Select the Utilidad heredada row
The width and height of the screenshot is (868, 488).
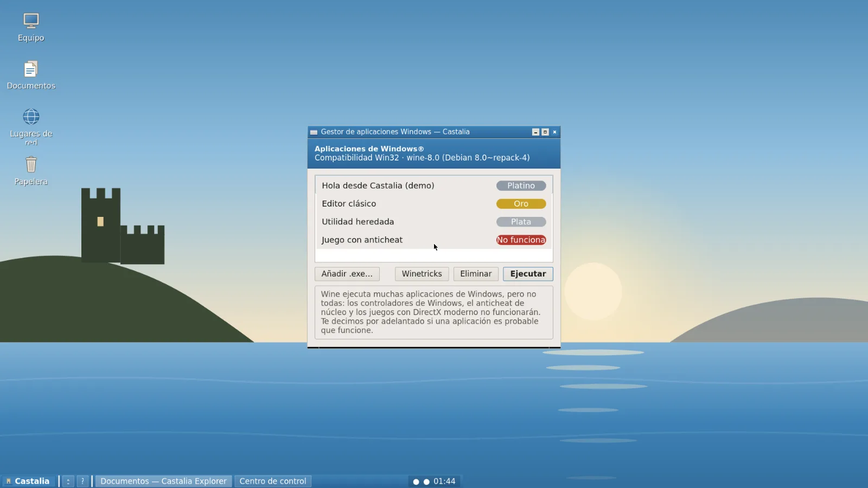tap(434, 222)
